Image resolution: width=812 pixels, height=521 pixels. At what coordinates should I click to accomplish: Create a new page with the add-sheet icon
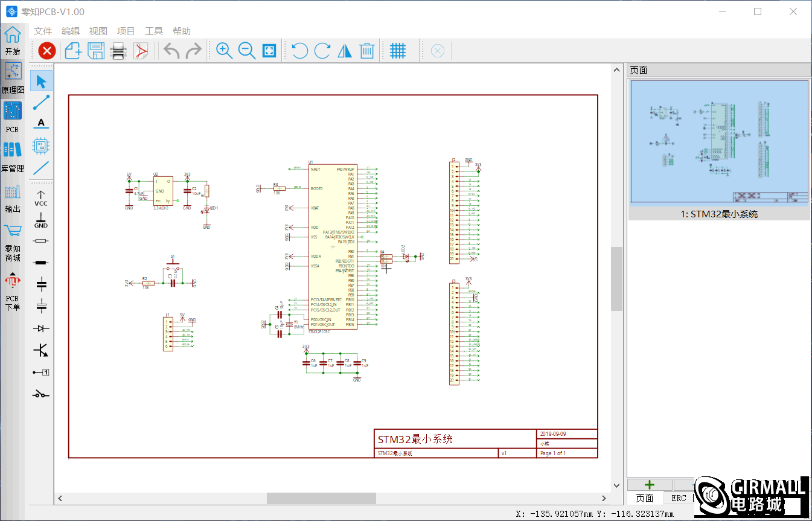click(x=73, y=51)
